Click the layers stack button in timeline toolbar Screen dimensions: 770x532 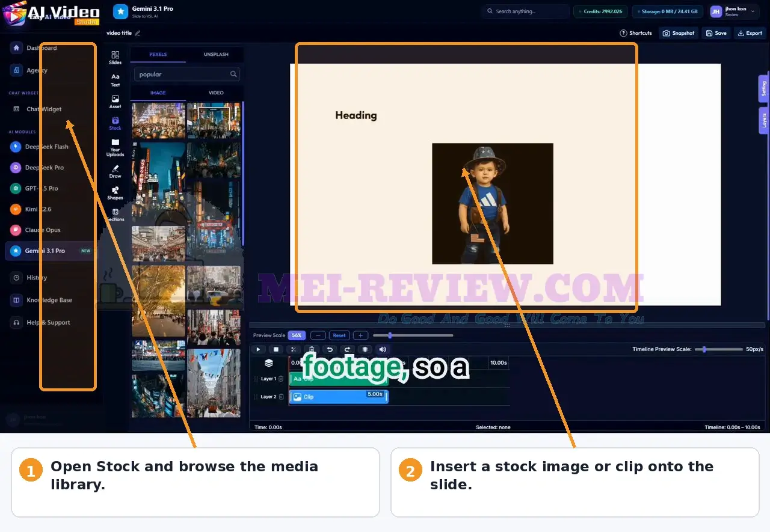365,349
